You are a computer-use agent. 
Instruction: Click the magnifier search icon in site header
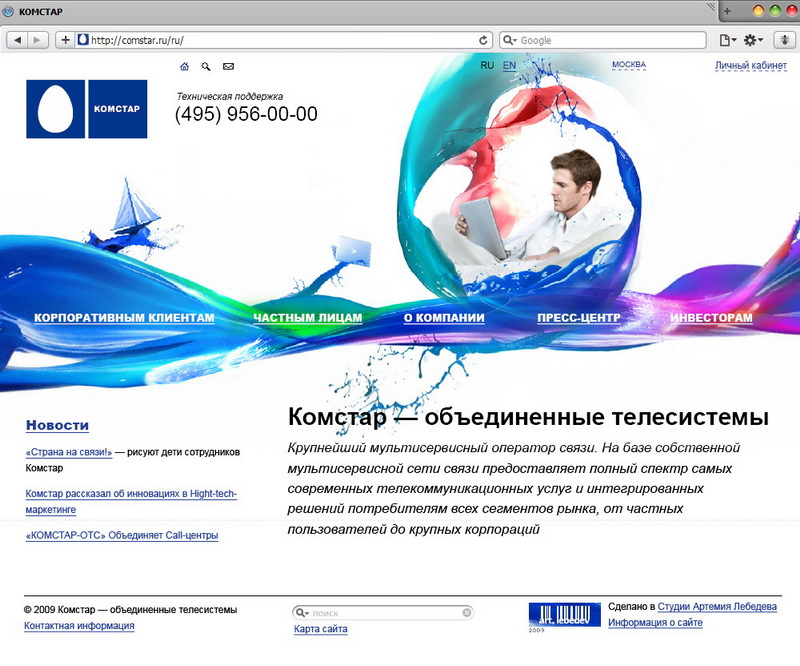[206, 67]
